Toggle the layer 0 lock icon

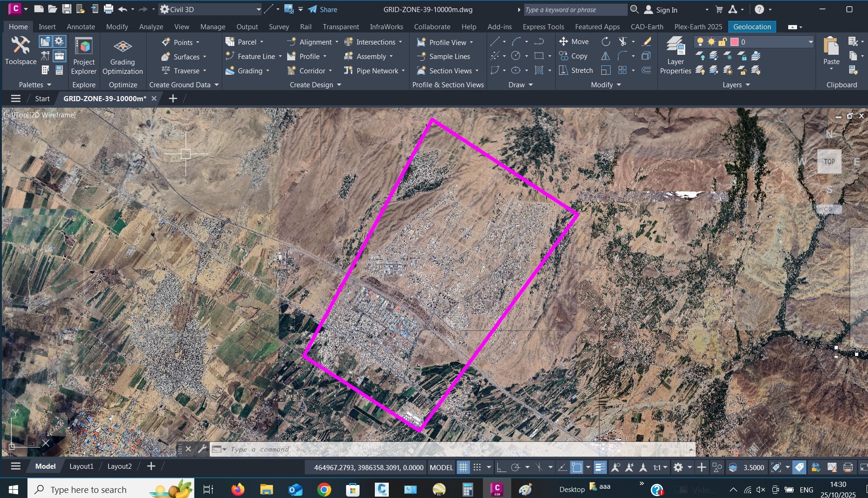[722, 42]
